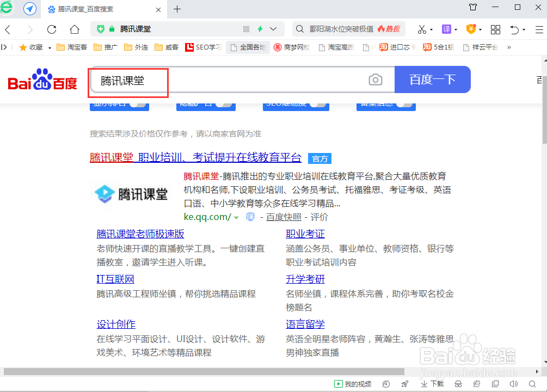Screen dimensions: 547x392
Task: Click the 百度一下 search button
Action: coord(433,79)
